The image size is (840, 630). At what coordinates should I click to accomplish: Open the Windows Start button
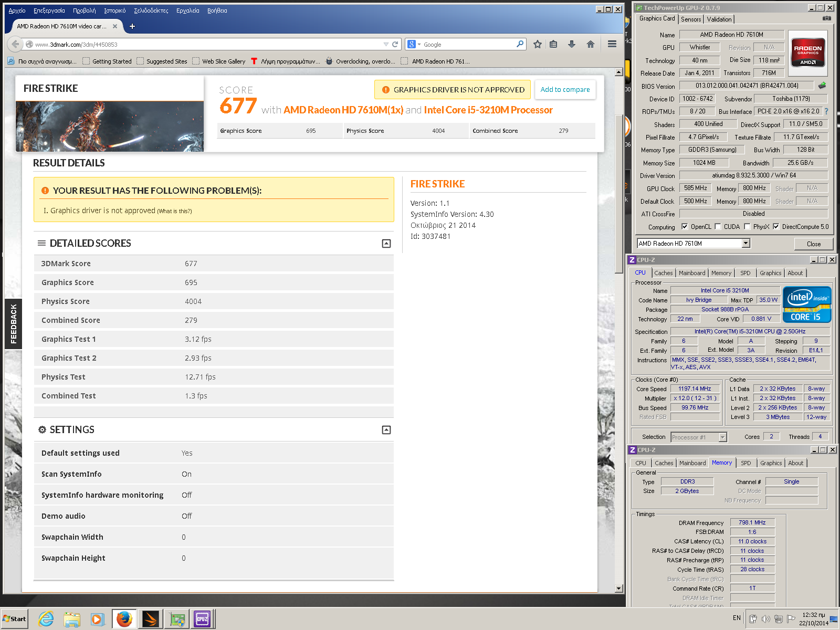point(14,619)
